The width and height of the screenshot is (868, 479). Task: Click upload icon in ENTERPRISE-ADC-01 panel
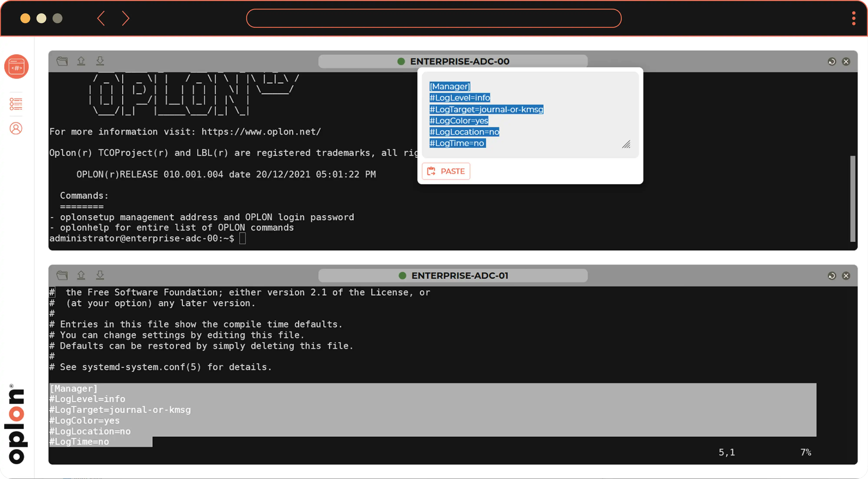click(81, 275)
